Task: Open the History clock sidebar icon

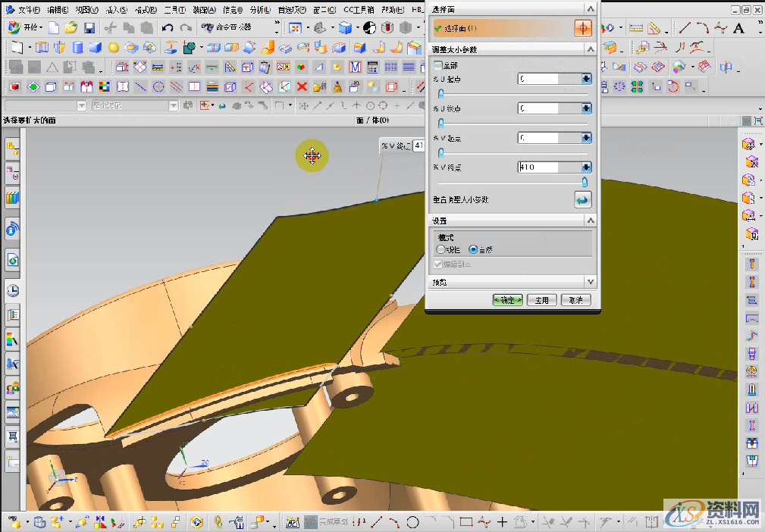Action: pos(12,290)
